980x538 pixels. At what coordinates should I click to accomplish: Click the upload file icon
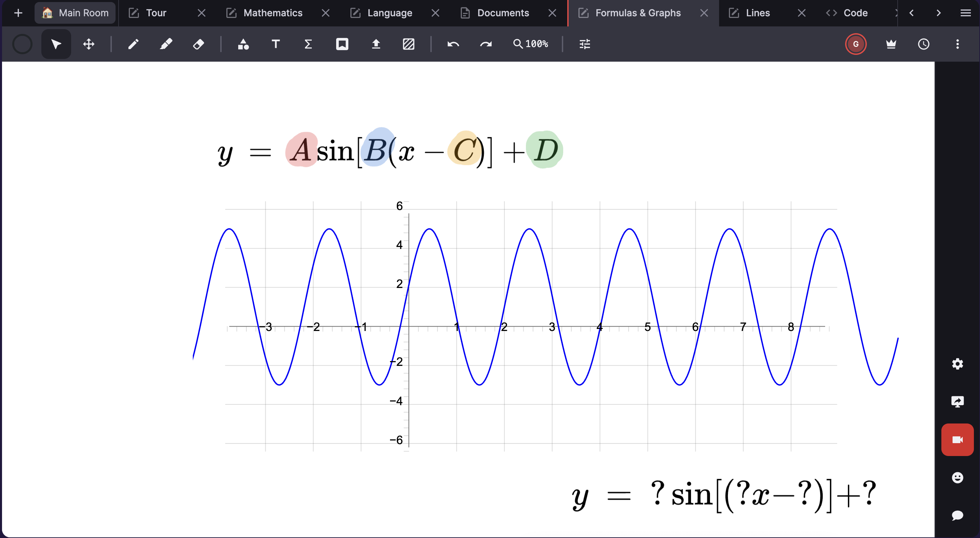(376, 44)
